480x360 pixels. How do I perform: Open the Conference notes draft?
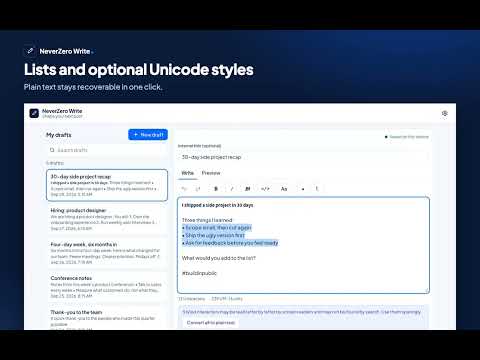[x=107, y=287]
